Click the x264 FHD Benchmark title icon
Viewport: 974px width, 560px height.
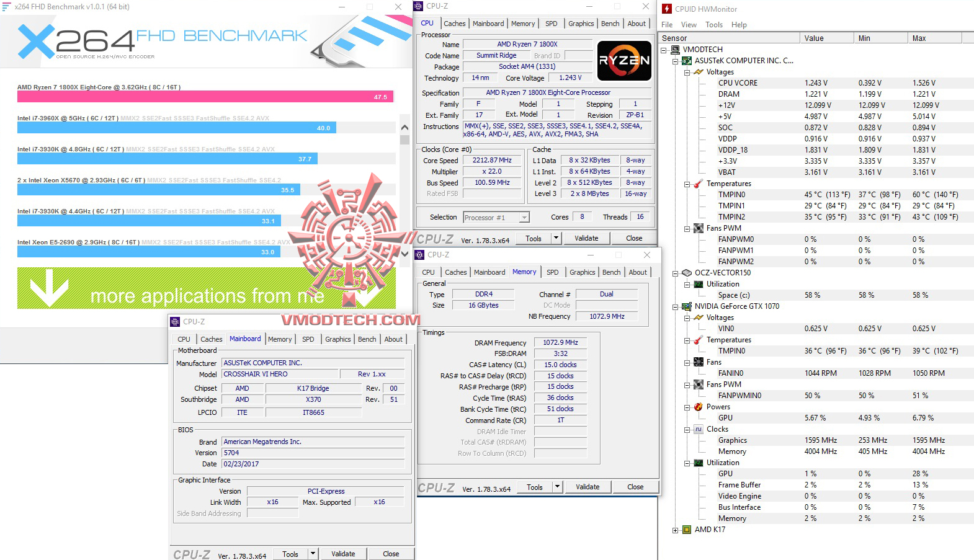[x=7, y=7]
